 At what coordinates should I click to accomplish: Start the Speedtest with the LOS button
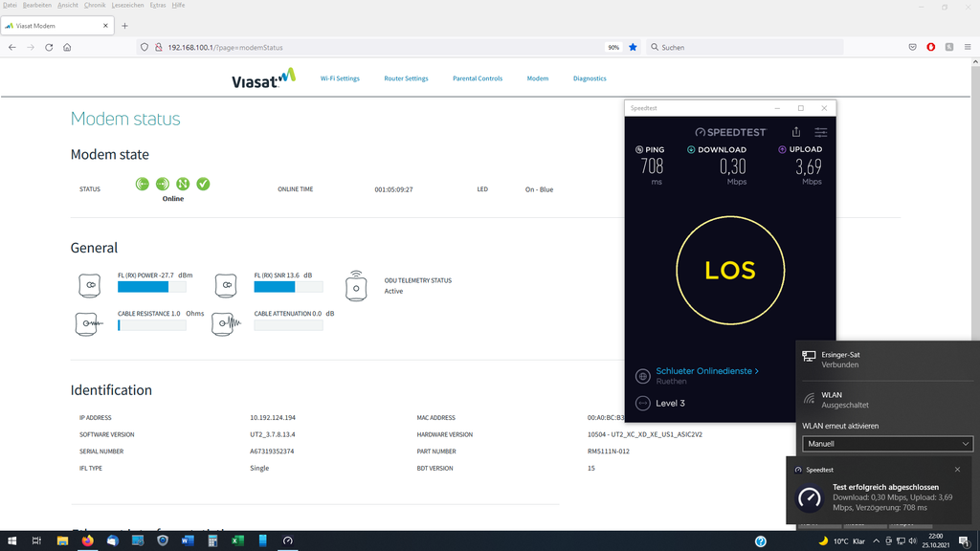(730, 271)
